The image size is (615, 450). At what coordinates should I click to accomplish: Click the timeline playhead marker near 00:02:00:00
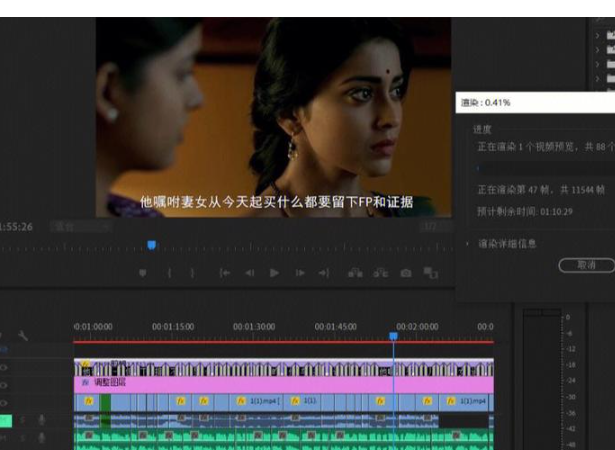coord(393,337)
